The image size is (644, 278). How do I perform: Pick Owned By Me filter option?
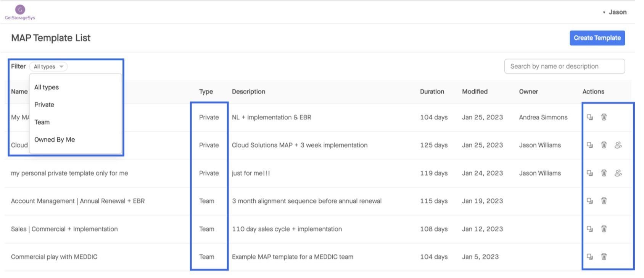pyautogui.click(x=55, y=140)
